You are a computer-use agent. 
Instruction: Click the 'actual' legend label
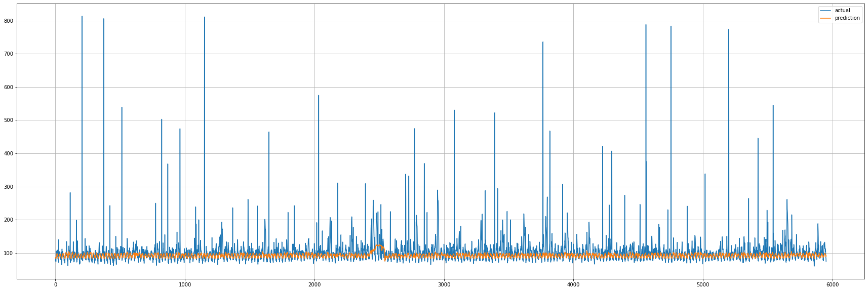tap(842, 11)
